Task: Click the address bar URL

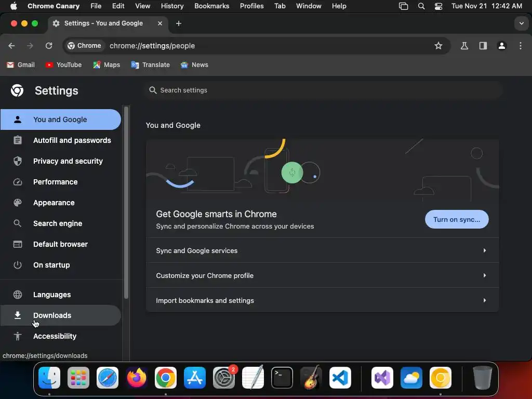Action: (x=152, y=46)
